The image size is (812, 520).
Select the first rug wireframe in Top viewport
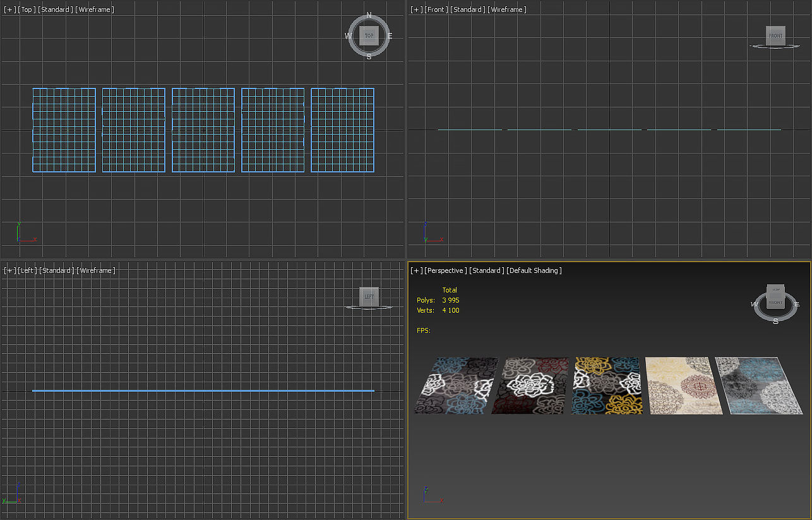coord(64,130)
